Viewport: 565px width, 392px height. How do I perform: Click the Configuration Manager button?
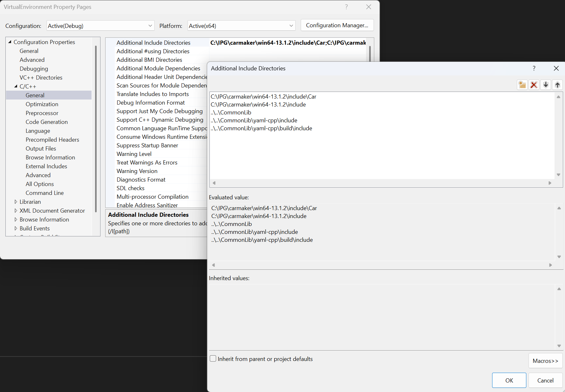(x=337, y=25)
